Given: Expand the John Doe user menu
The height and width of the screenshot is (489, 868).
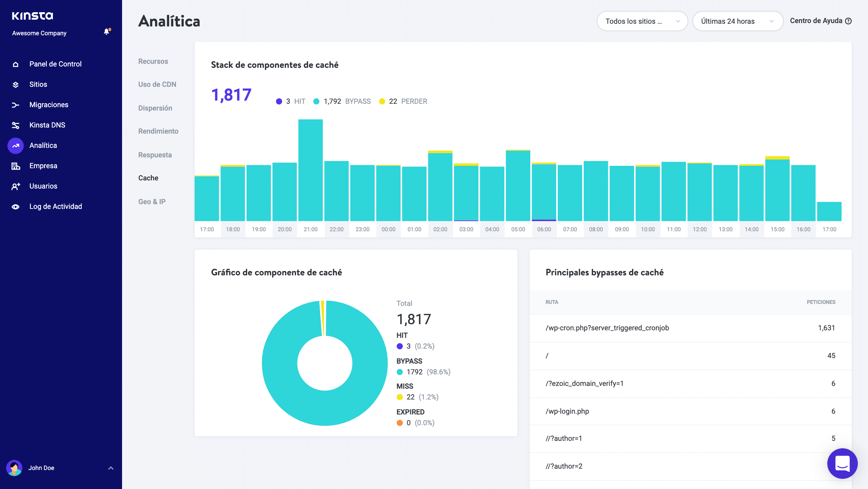Looking at the screenshot, I should 111,468.
